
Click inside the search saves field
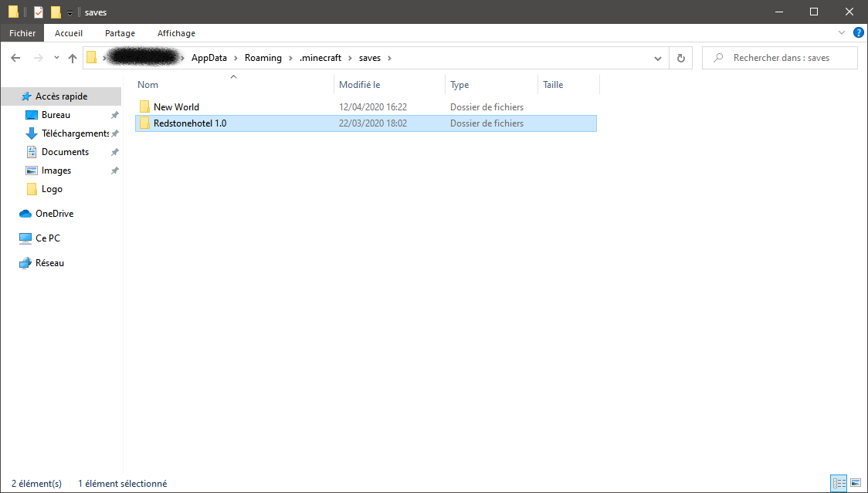click(780, 57)
